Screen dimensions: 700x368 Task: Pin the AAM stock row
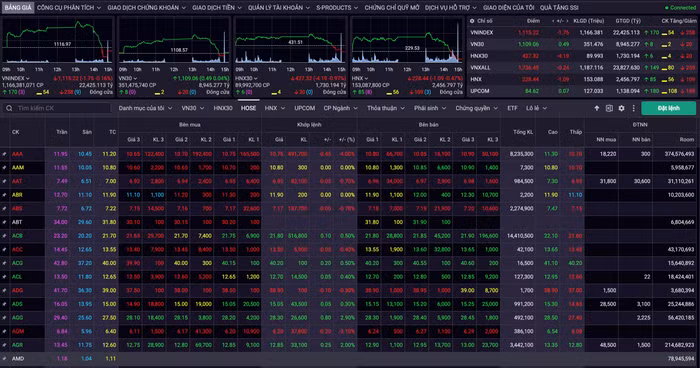(x=4, y=167)
